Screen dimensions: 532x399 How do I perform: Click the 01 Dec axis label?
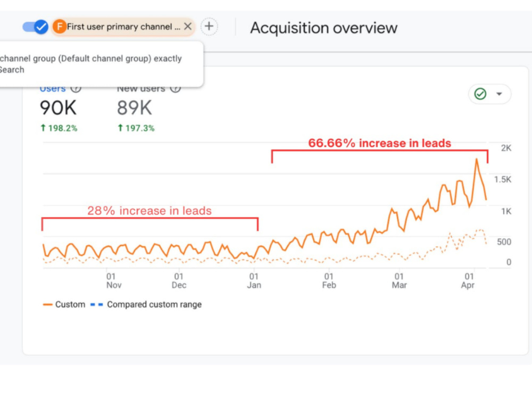pos(179,281)
